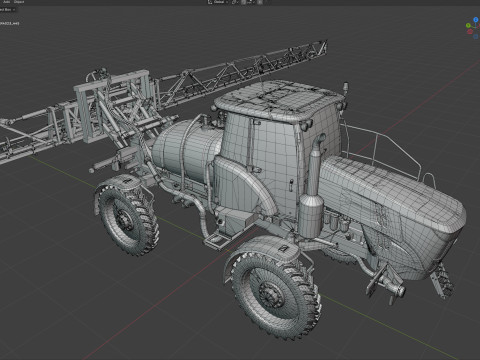Image resolution: width=480 pixels, height=360 pixels.
Task: Open the Add menu in viewport header
Action: (6, 2)
